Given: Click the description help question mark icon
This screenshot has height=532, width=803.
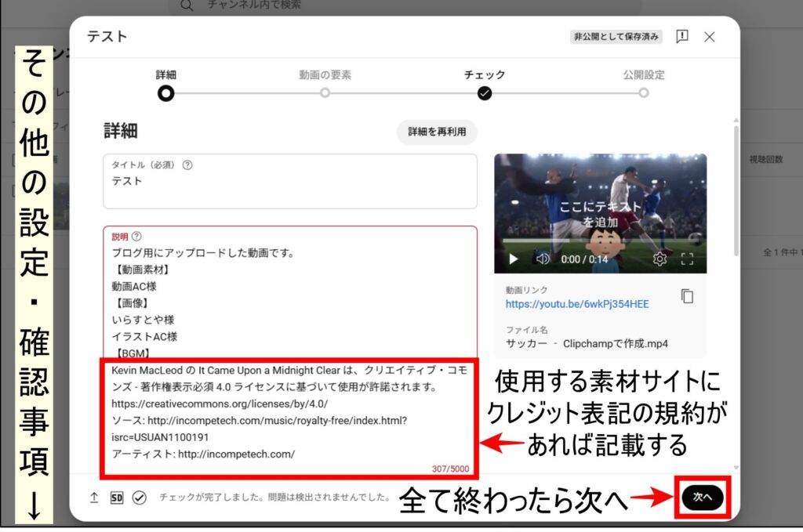Looking at the screenshot, I should pyautogui.click(x=136, y=237).
